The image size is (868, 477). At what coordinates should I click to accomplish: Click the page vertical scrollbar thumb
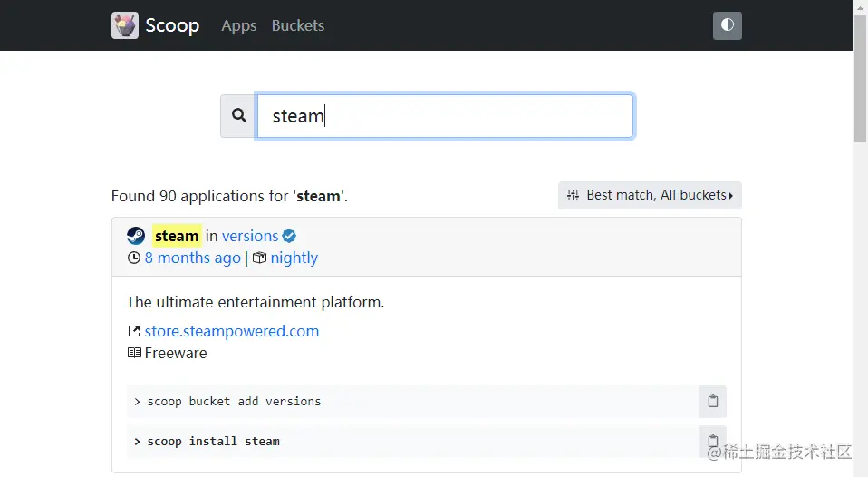(x=860, y=79)
